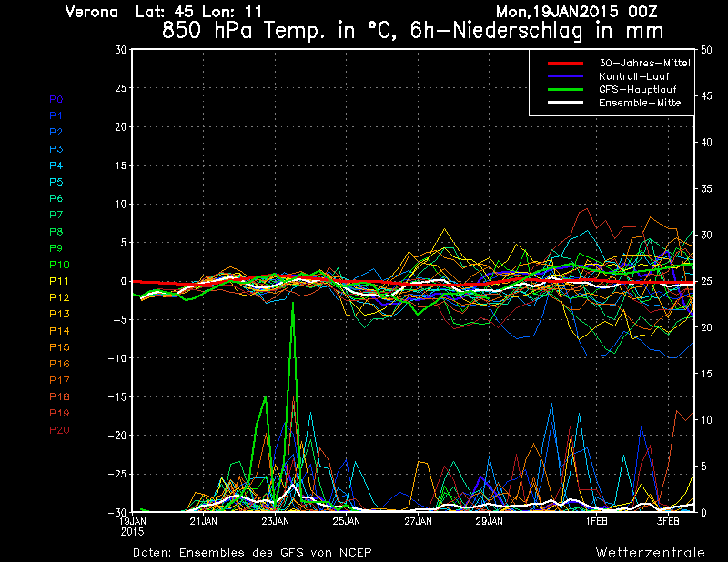Screen dimensions: 728x562
Task: Click the P19 ensemble member label
Action: tap(59, 413)
